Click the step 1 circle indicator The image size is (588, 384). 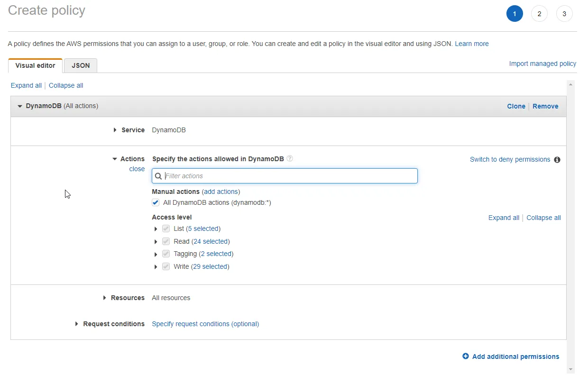(514, 13)
